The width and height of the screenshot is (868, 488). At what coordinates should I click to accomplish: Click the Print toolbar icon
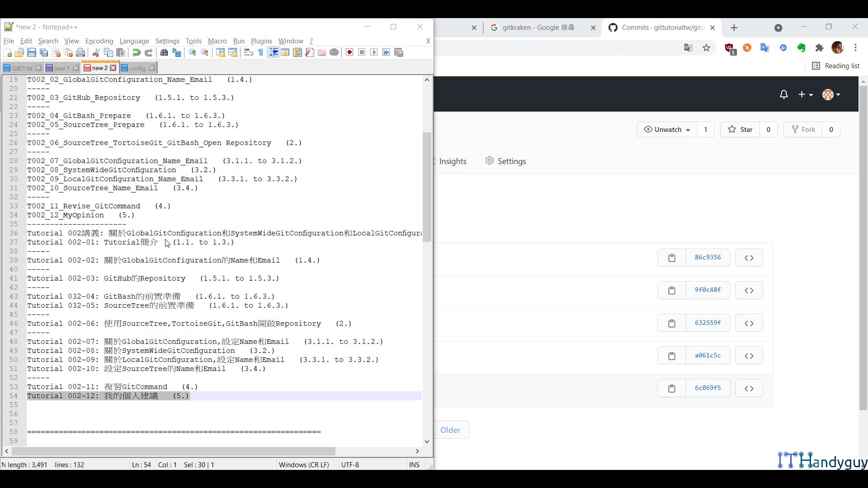pos(80,53)
